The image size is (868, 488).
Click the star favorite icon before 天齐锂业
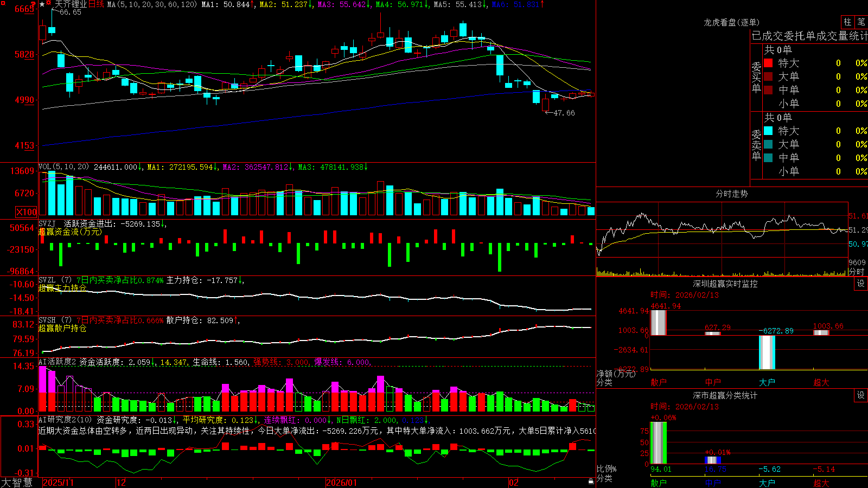[42, 4]
